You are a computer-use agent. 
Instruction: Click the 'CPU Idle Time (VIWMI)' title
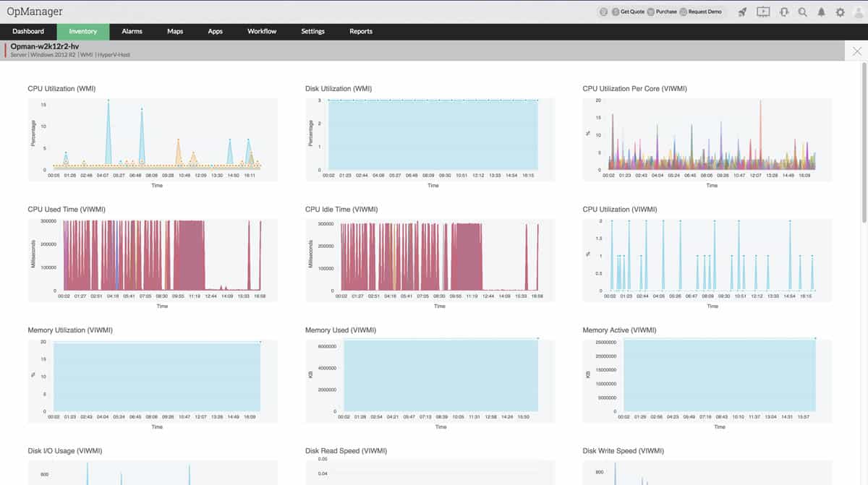341,210
